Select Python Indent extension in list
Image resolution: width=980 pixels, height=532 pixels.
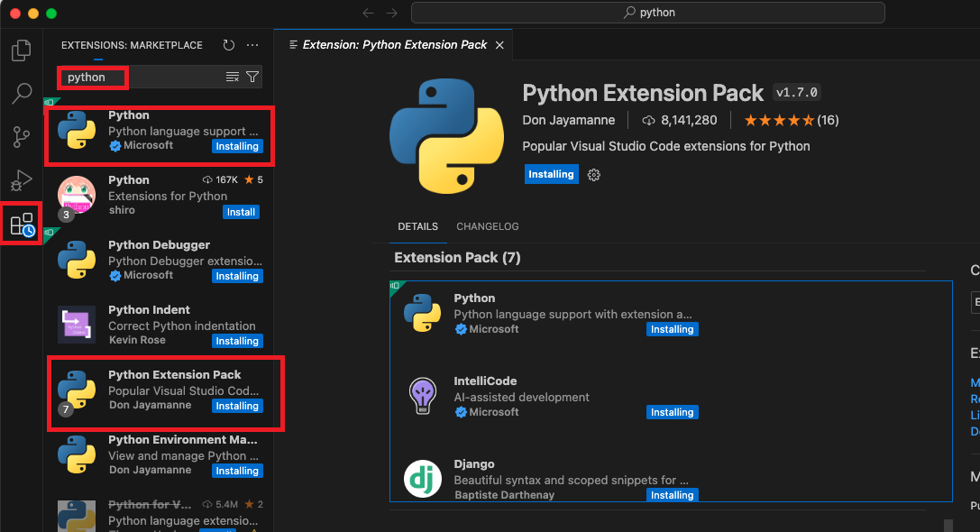tap(159, 326)
